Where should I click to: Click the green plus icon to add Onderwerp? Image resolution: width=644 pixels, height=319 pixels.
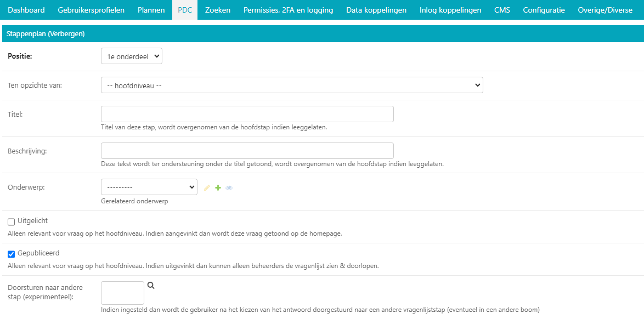[x=218, y=188]
